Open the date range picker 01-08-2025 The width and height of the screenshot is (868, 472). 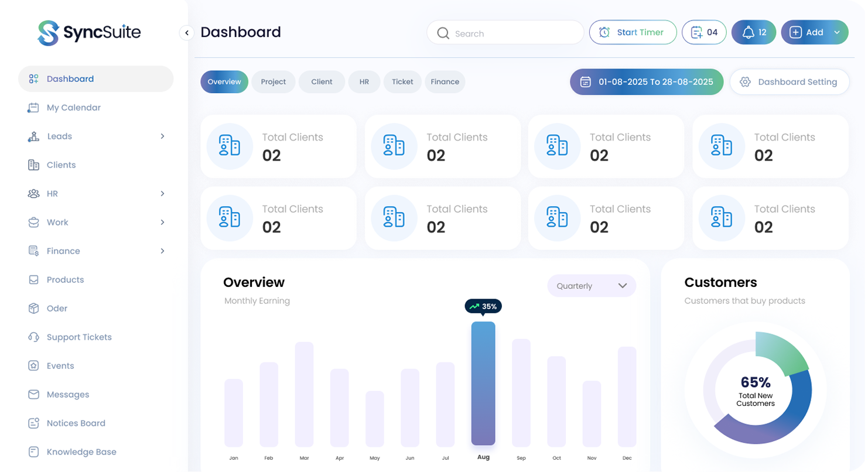pos(646,82)
